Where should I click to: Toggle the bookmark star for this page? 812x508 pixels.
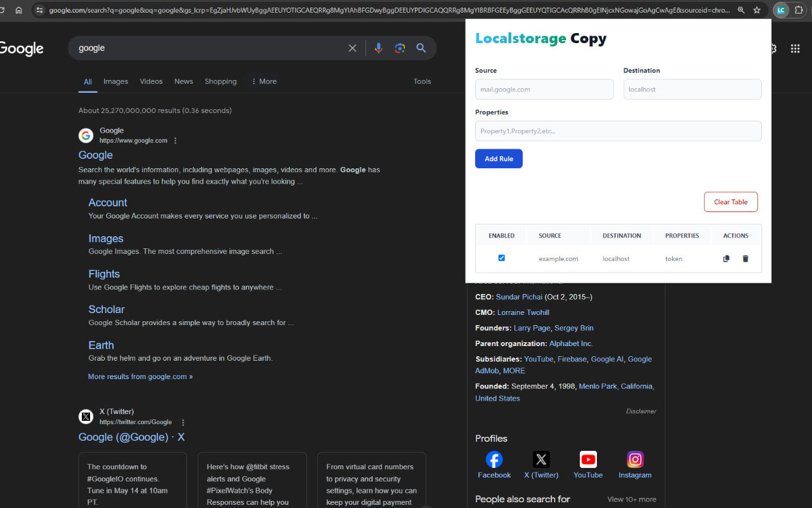point(756,10)
